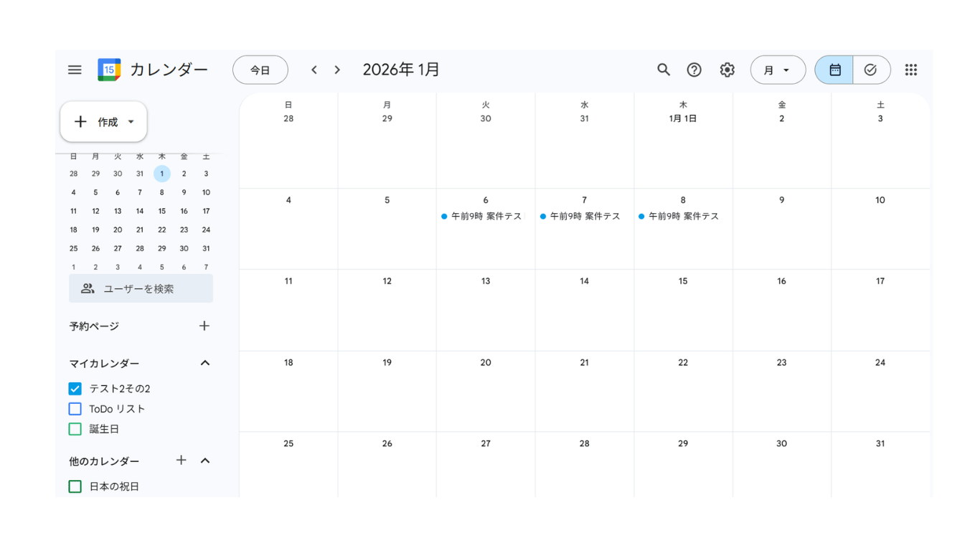The width and height of the screenshot is (980, 551).
Task: Uncheck the テスト2その2 calendar
Action: [75, 389]
